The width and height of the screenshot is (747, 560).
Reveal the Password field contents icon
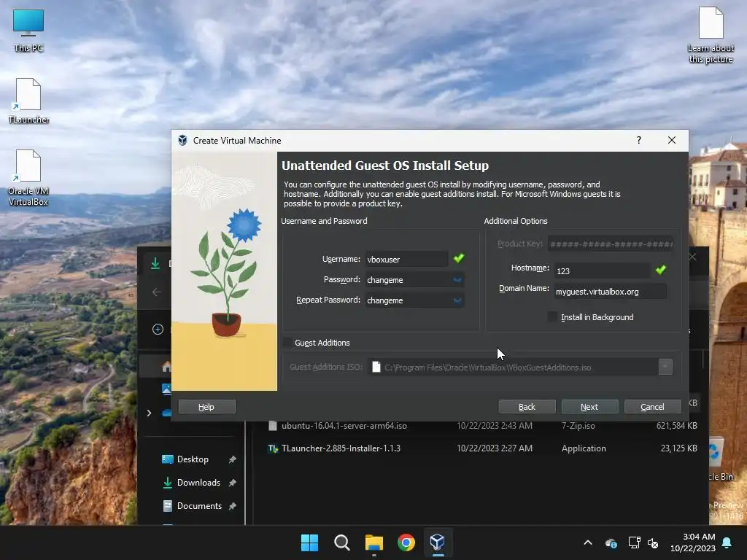pos(457,280)
